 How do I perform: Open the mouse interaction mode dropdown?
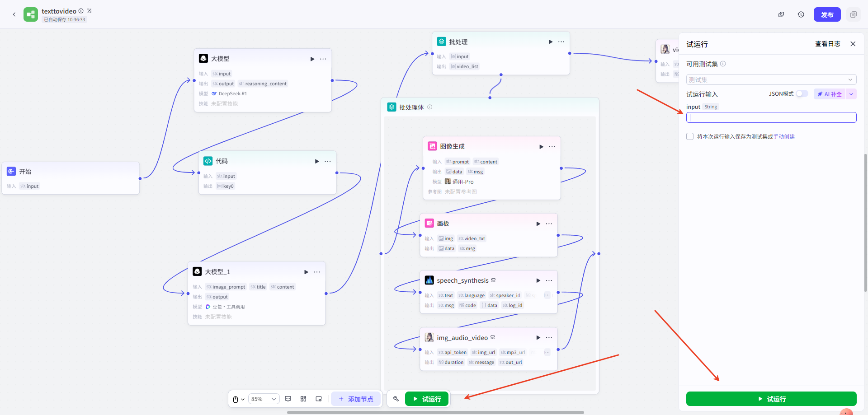pyautogui.click(x=238, y=399)
